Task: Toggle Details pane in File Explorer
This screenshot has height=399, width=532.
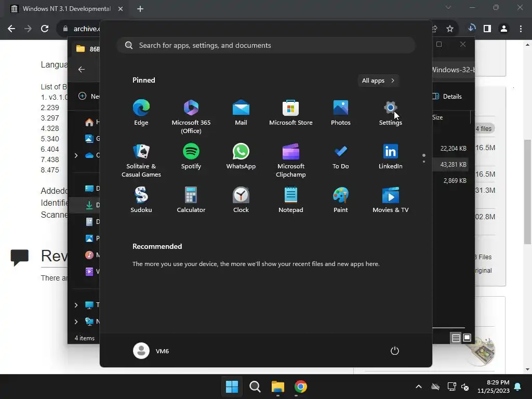Action: click(x=447, y=96)
